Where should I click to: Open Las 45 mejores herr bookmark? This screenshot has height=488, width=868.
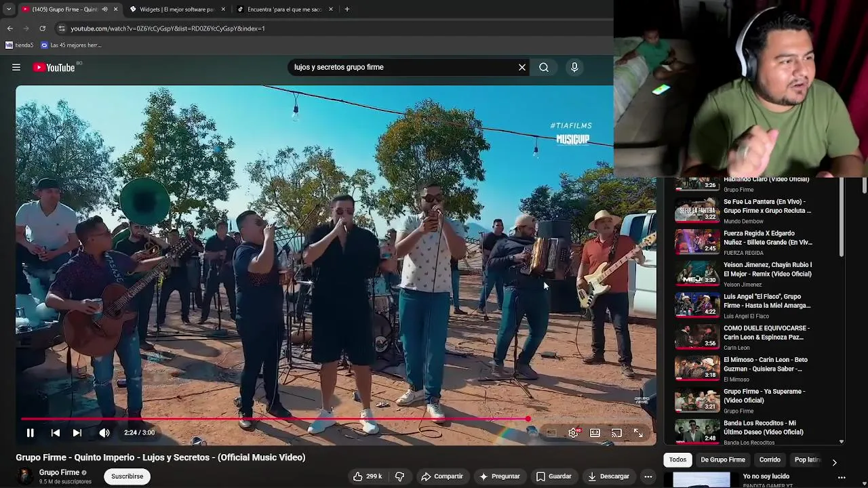(71, 45)
